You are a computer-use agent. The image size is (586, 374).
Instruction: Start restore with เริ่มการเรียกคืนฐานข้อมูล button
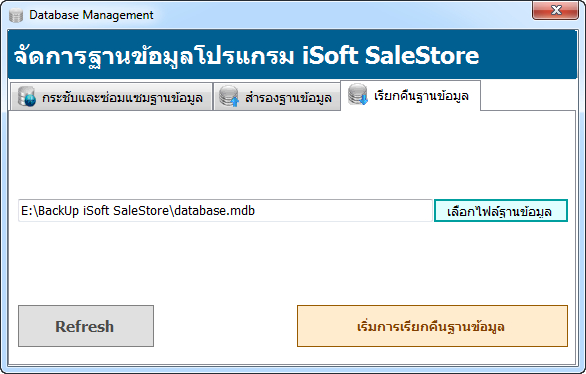432,326
